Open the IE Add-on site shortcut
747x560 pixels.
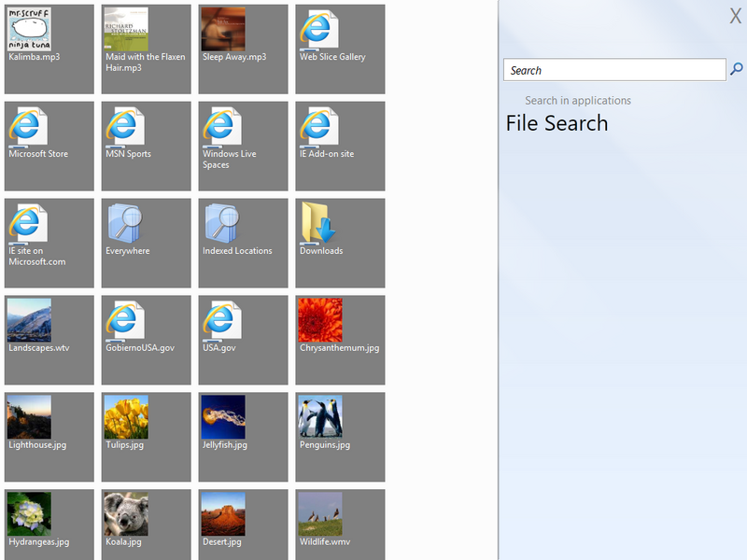coord(340,147)
